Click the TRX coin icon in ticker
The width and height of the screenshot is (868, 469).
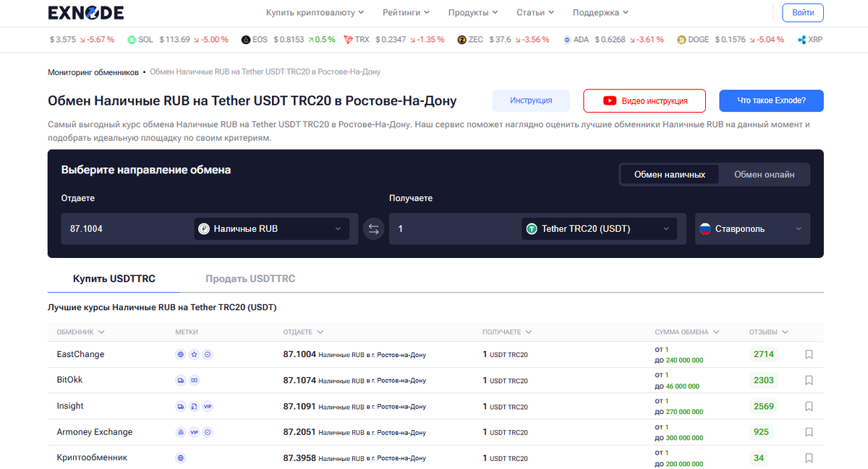pyautogui.click(x=349, y=40)
